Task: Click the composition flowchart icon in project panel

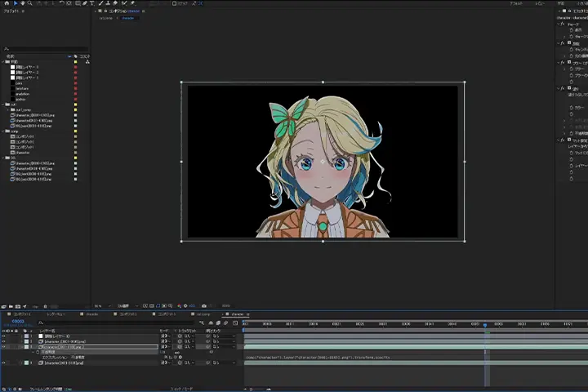Action: click(x=87, y=62)
